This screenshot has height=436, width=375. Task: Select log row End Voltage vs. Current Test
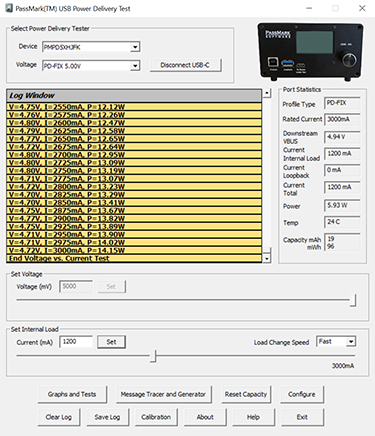(134, 258)
